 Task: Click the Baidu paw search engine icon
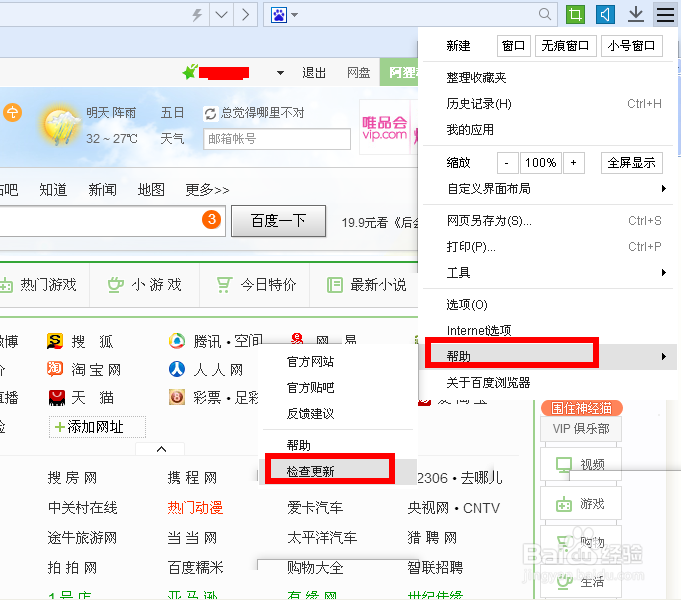(x=278, y=15)
